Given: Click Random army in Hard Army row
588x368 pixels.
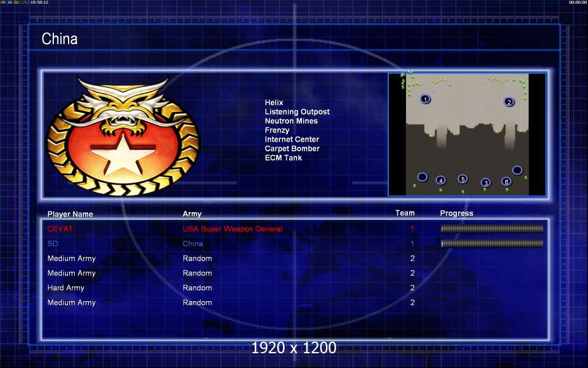Looking at the screenshot, I should (x=197, y=288).
